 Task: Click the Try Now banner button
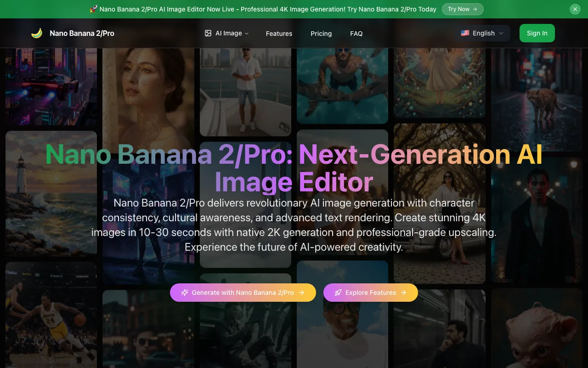[463, 9]
